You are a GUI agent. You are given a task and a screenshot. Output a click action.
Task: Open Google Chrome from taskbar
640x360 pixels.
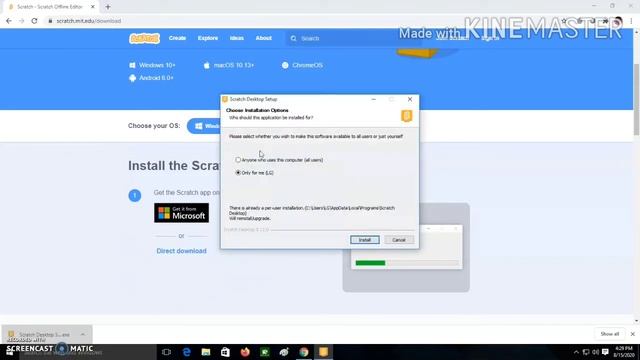[304, 352]
